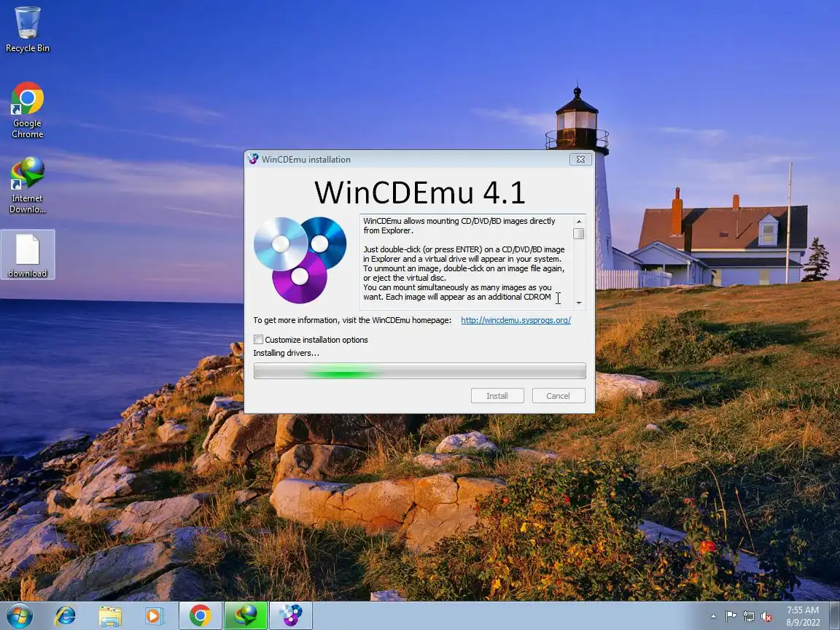This screenshot has height=630, width=840.
Task: Launch Internet Explorer from the taskbar
Action: point(66,616)
